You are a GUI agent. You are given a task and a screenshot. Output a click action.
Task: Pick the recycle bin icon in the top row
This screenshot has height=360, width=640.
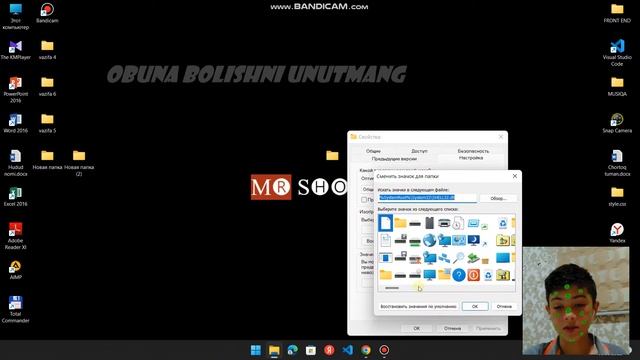tap(503, 223)
